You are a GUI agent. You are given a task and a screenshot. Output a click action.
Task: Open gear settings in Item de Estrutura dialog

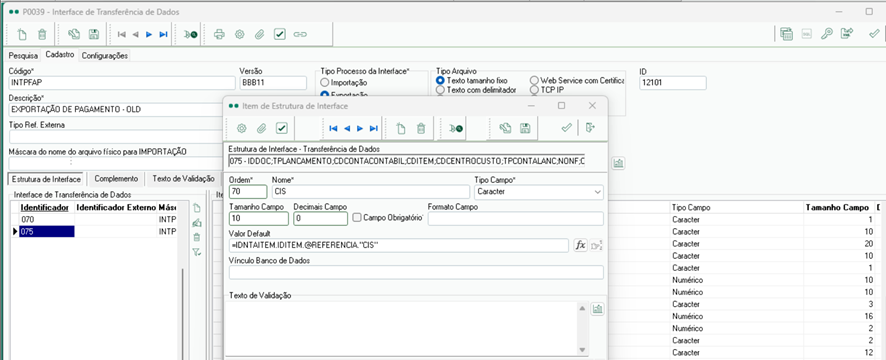(241, 128)
